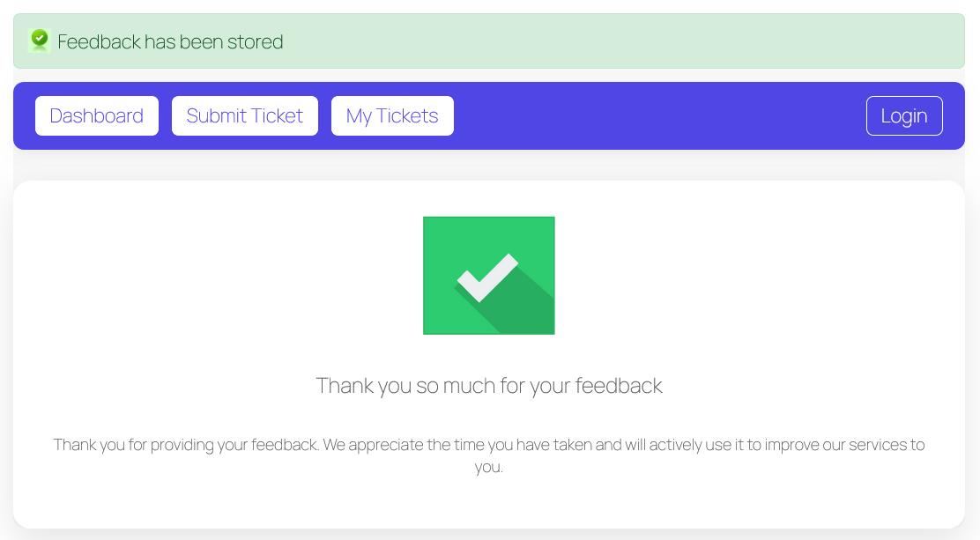Click the word 'Dashboard' in the nav bar

(x=97, y=116)
